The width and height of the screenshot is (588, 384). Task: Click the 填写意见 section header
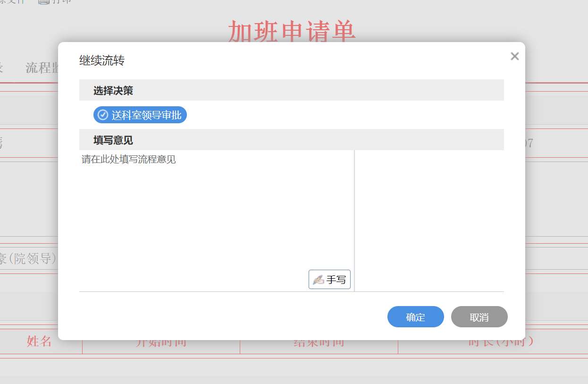113,140
